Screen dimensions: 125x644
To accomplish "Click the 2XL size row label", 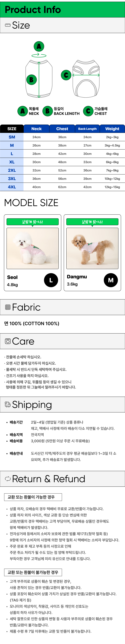I will [12, 170].
